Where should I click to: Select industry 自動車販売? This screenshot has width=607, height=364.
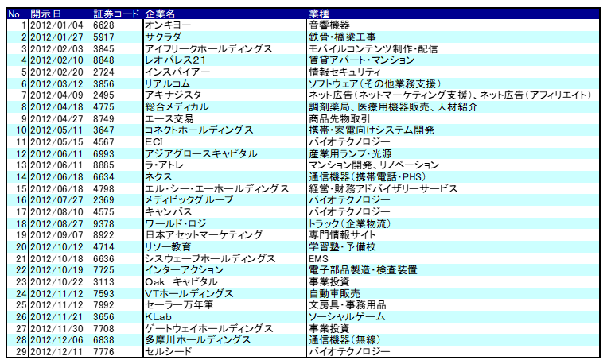click(x=334, y=293)
